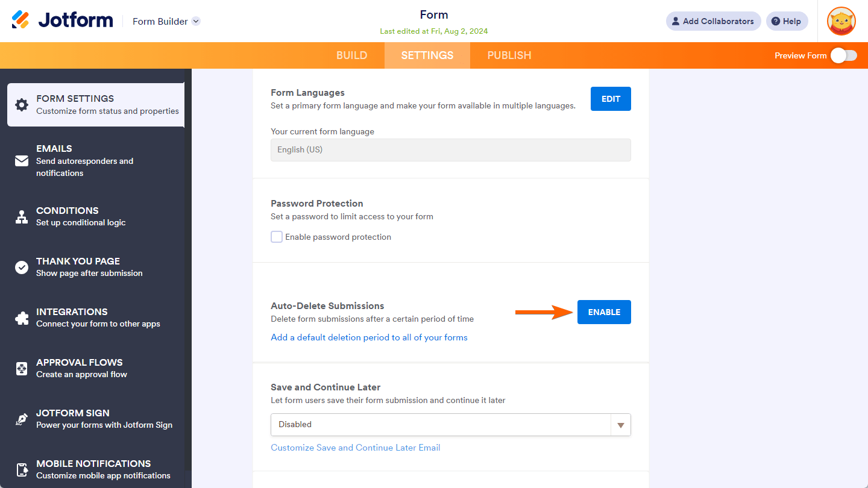
Task: Click the Approval Flows icon
Action: pos(22,369)
